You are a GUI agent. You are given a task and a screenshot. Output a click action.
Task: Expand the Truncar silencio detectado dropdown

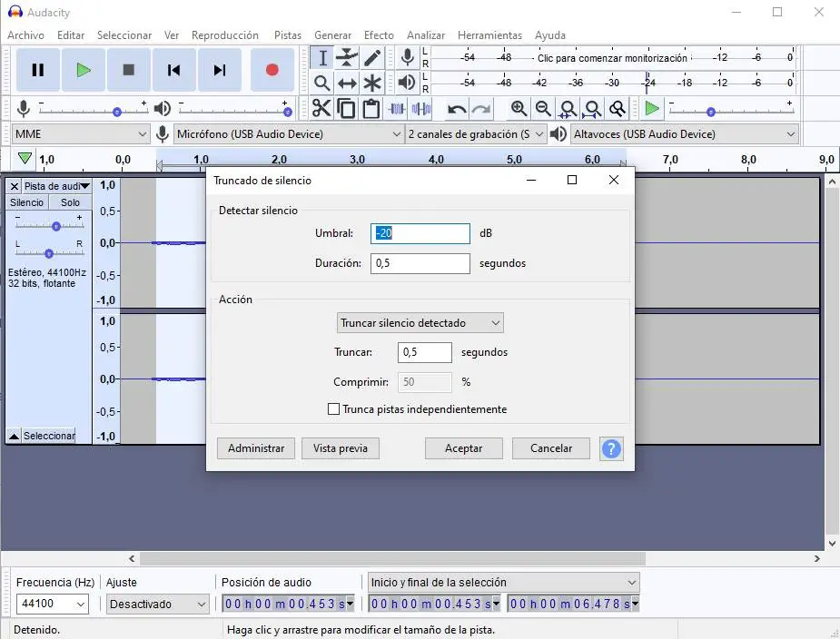420,323
